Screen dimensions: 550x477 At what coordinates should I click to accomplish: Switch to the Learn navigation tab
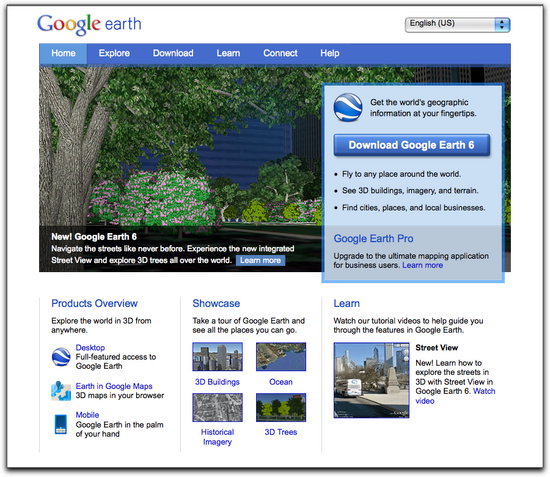(228, 53)
